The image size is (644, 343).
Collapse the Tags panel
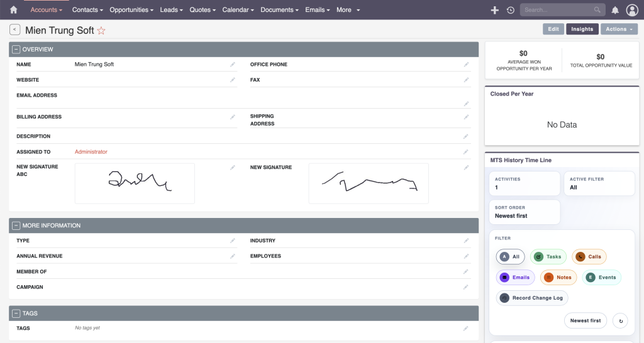(x=16, y=313)
